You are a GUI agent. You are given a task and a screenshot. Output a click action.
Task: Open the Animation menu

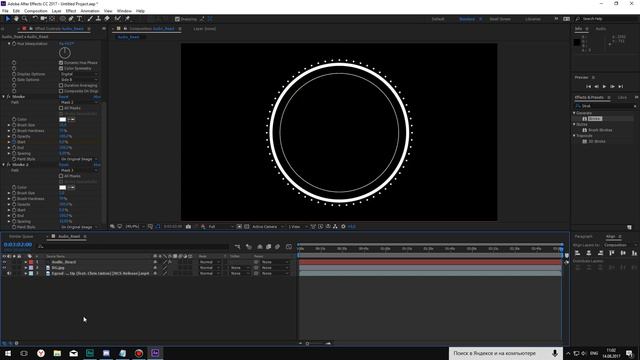pos(90,11)
